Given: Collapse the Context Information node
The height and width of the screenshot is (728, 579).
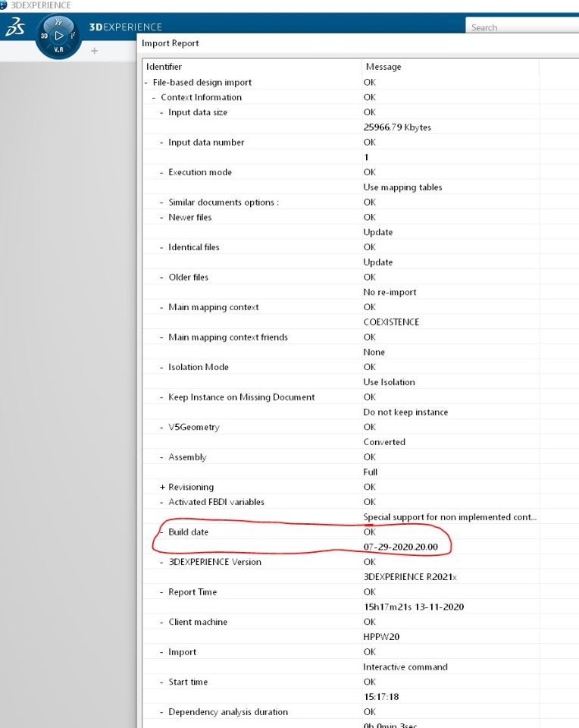Looking at the screenshot, I should 154,98.
